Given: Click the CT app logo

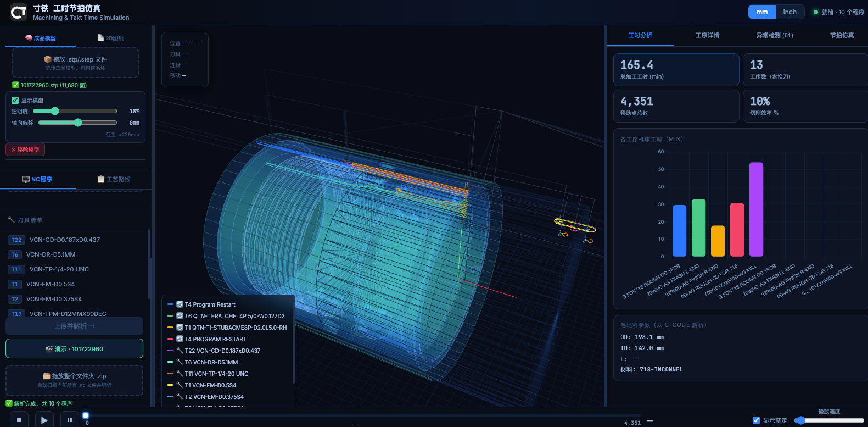Looking at the screenshot, I should (19, 12).
